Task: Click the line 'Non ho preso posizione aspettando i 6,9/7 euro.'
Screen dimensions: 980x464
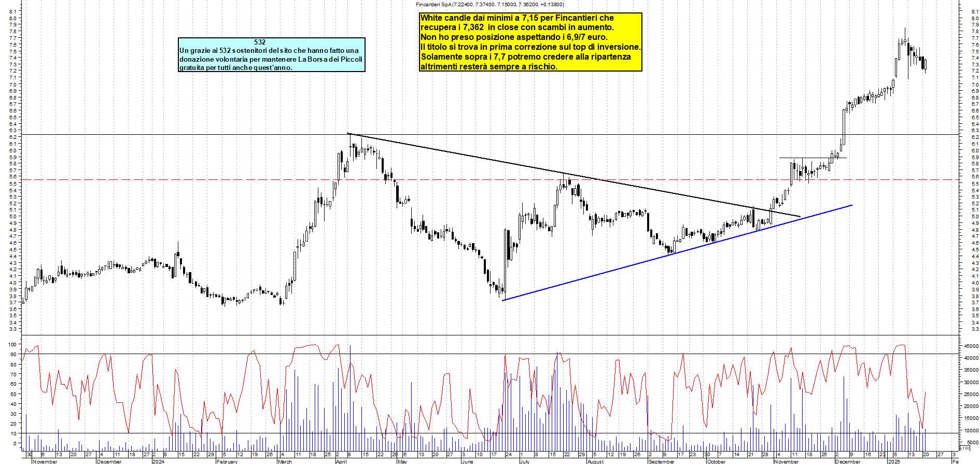Action: coord(514,37)
